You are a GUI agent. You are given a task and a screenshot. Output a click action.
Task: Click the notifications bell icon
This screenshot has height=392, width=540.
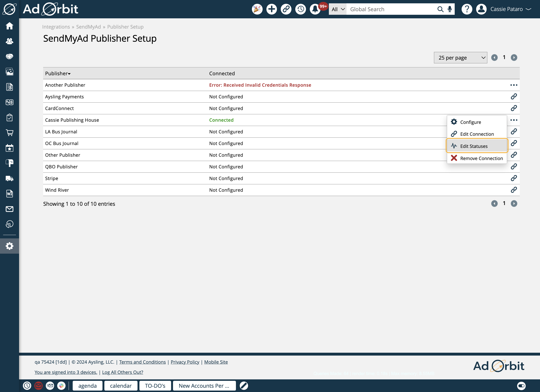(315, 9)
